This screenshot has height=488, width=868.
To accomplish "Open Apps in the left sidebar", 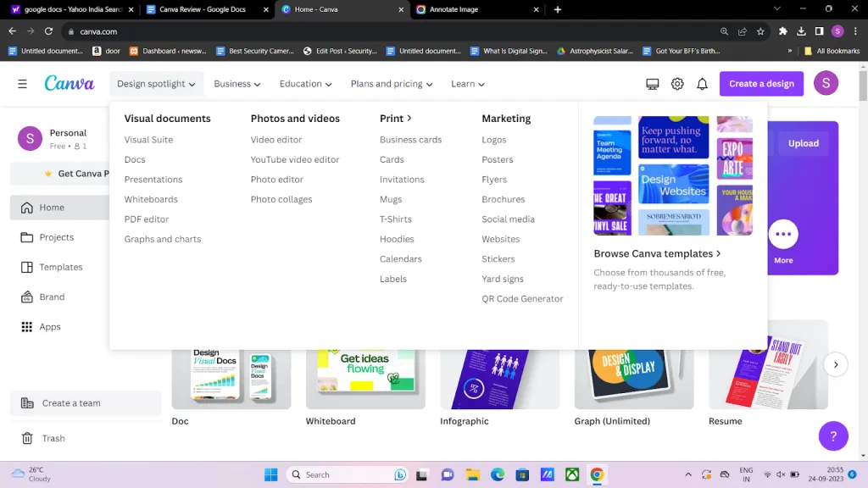I will (49, 327).
